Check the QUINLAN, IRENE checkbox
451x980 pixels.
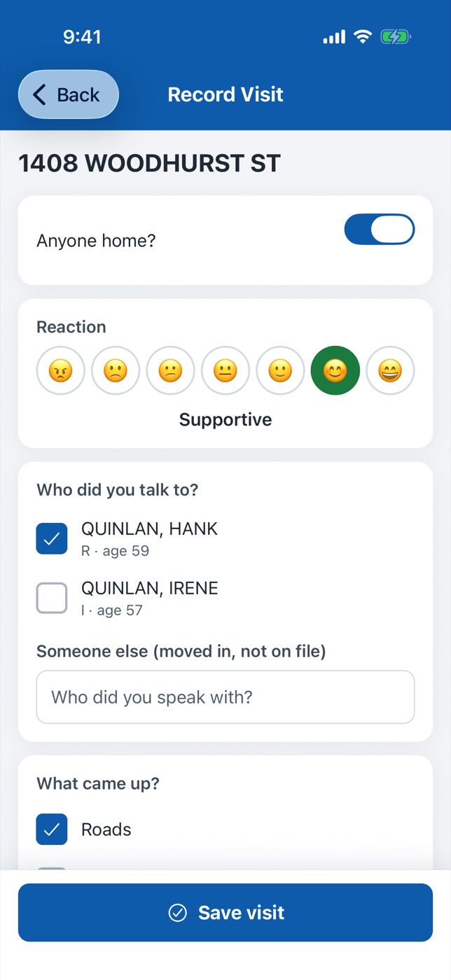[52, 598]
